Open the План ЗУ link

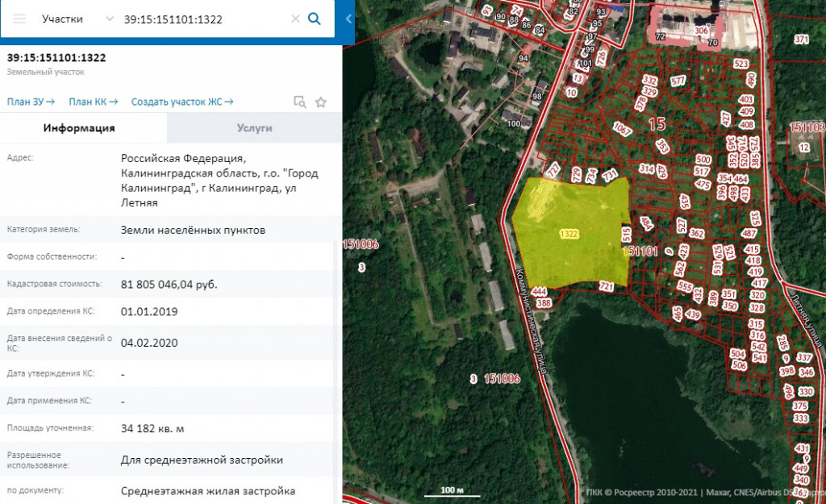coord(31,102)
